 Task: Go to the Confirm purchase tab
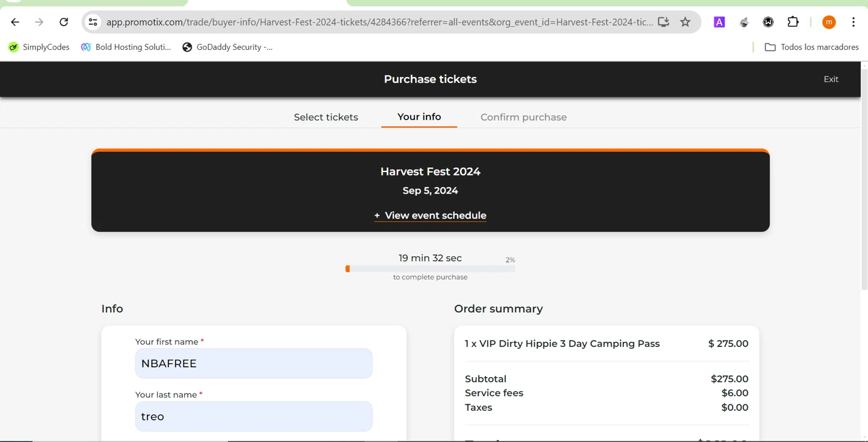[524, 117]
